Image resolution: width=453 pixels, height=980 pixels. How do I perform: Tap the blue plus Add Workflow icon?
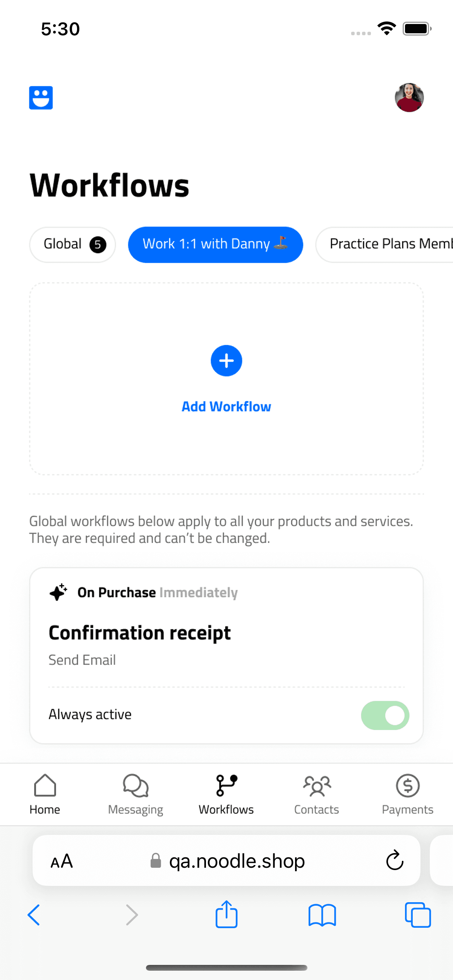coord(226,361)
